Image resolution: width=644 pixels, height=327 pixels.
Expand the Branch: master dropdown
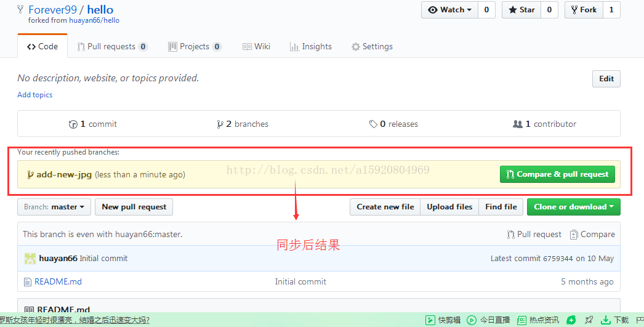(x=54, y=207)
